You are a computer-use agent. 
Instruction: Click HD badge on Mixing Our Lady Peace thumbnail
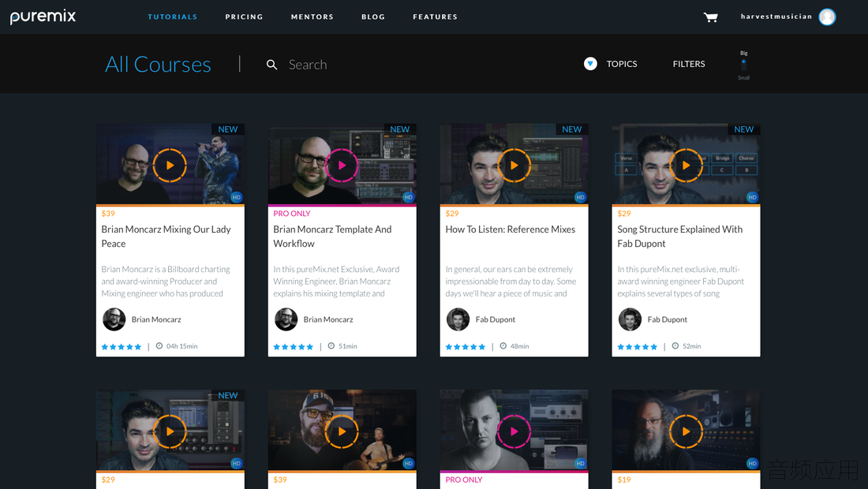click(237, 197)
